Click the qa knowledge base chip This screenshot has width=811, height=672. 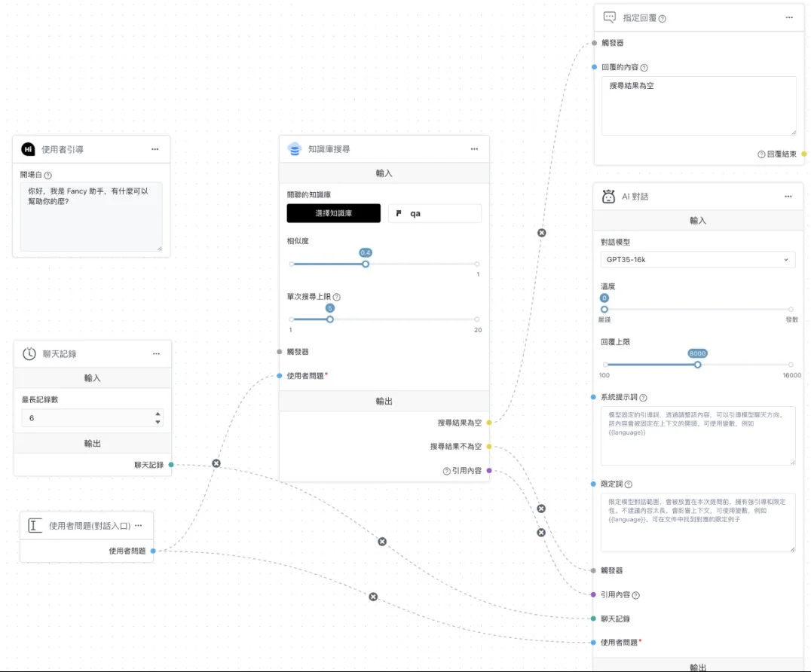[435, 213]
